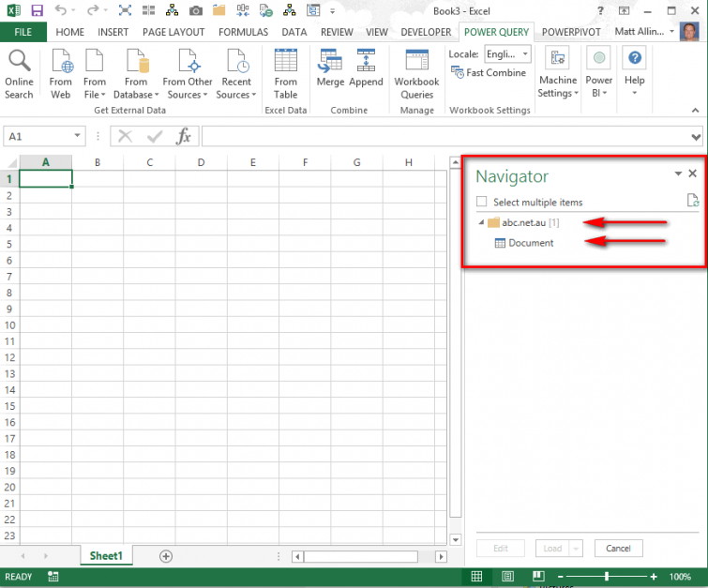Expand the formula bar chevron

[x=696, y=137]
